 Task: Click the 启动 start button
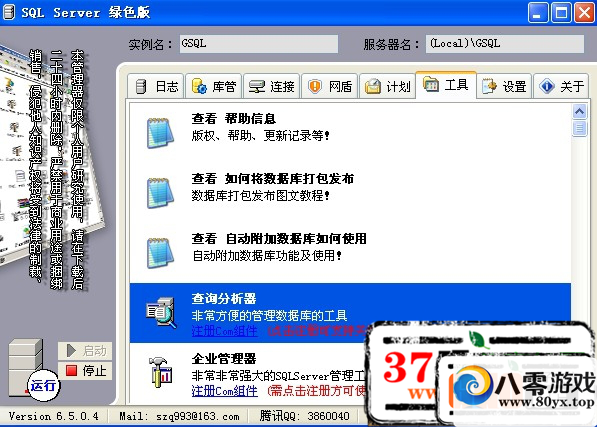(x=85, y=351)
